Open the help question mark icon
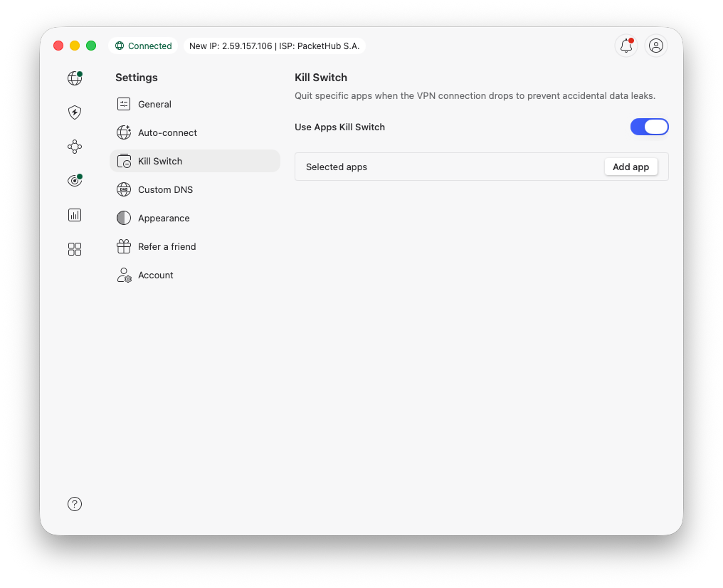723x588 pixels. point(75,504)
